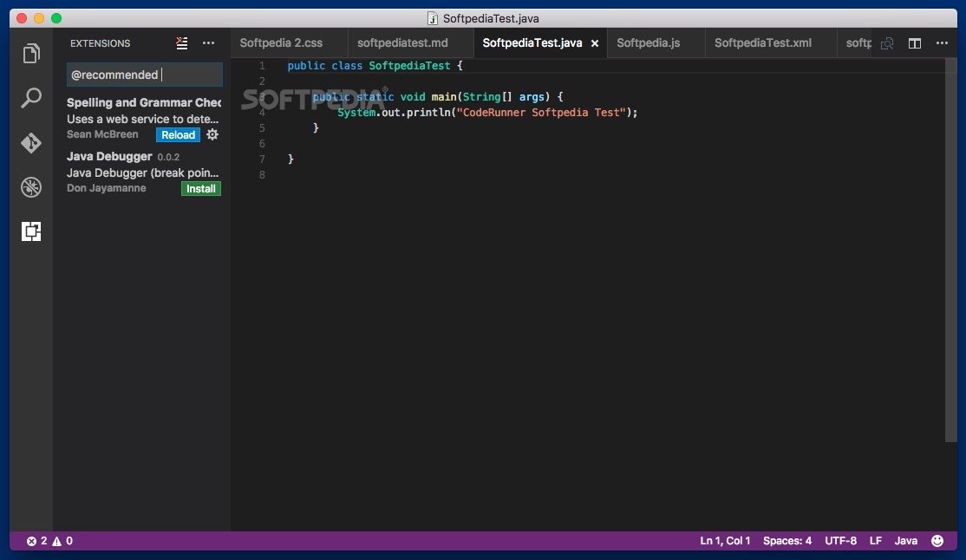Change end of line sequence LF
The height and width of the screenshot is (560, 966).
coord(876,541)
